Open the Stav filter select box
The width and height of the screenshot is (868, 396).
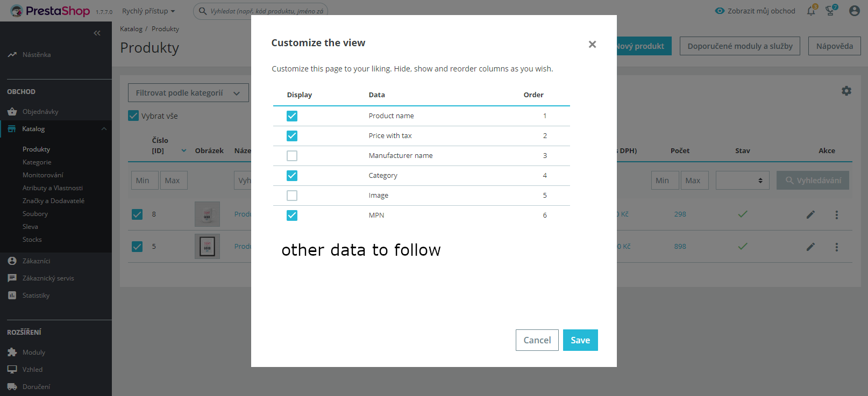pyautogui.click(x=742, y=181)
